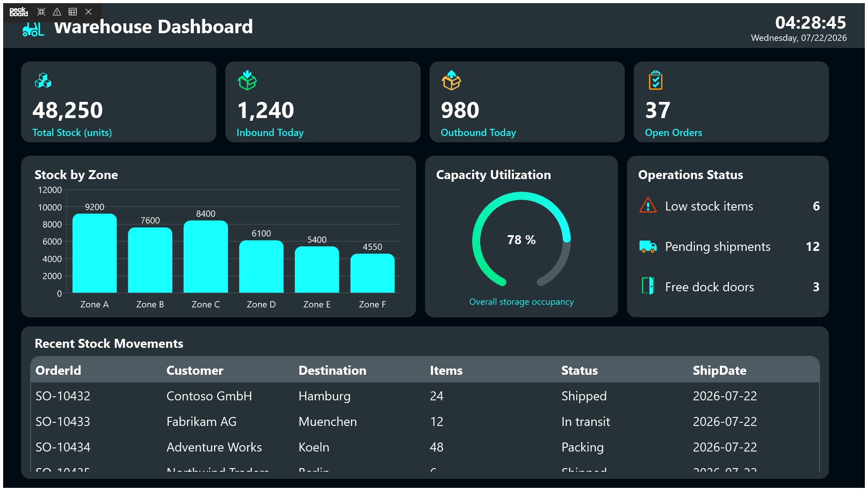
Task: Click customer cell Contoso GmbH
Action: (209, 396)
